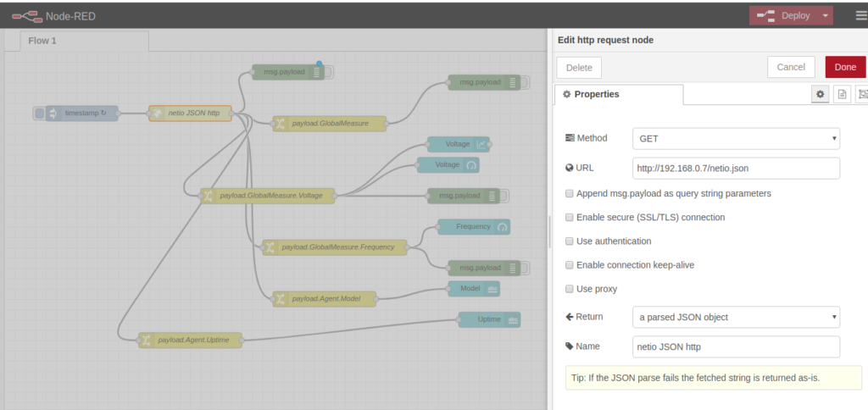This screenshot has width=868, height=410.
Task: Click the abc text icon on Uptime node
Action: [x=513, y=320]
